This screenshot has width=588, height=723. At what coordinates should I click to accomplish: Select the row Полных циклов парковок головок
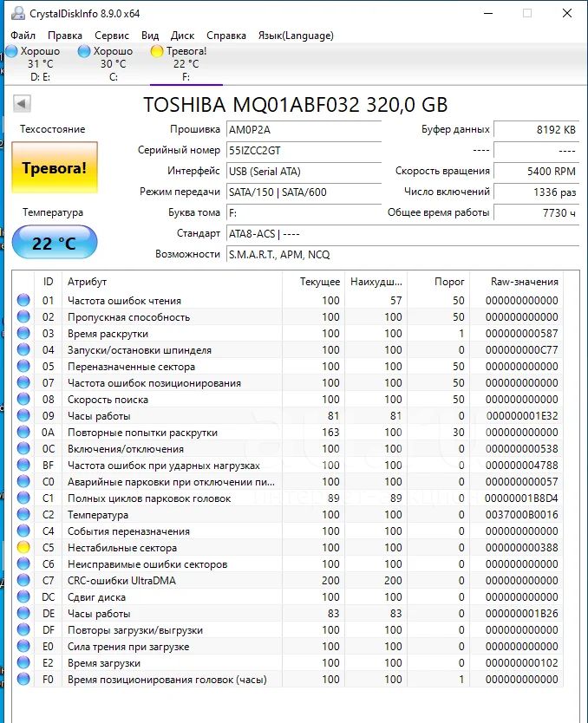[287, 498]
